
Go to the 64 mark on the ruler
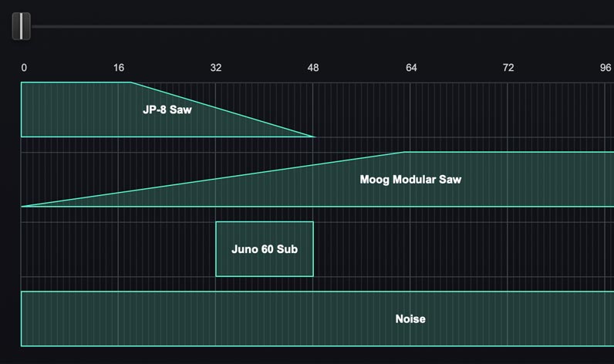411,68
